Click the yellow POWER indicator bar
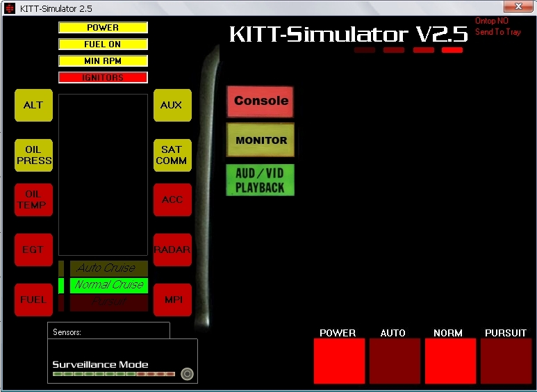 click(103, 27)
